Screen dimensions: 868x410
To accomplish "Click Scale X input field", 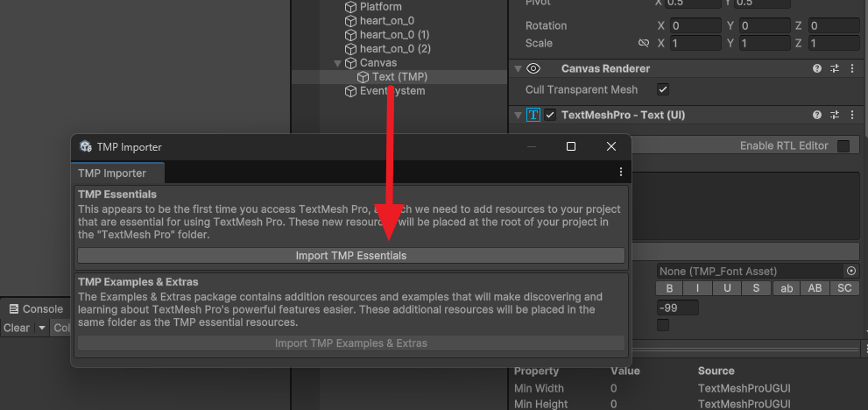I will [x=695, y=43].
